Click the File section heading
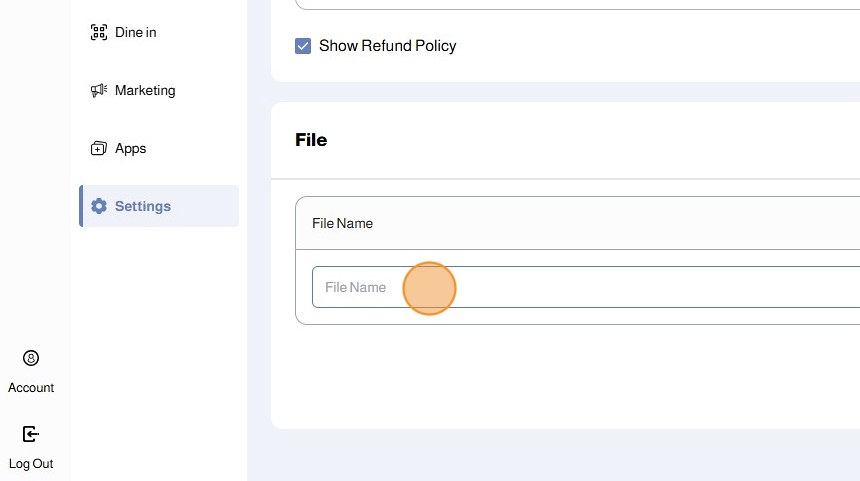The width and height of the screenshot is (860, 481). (311, 140)
